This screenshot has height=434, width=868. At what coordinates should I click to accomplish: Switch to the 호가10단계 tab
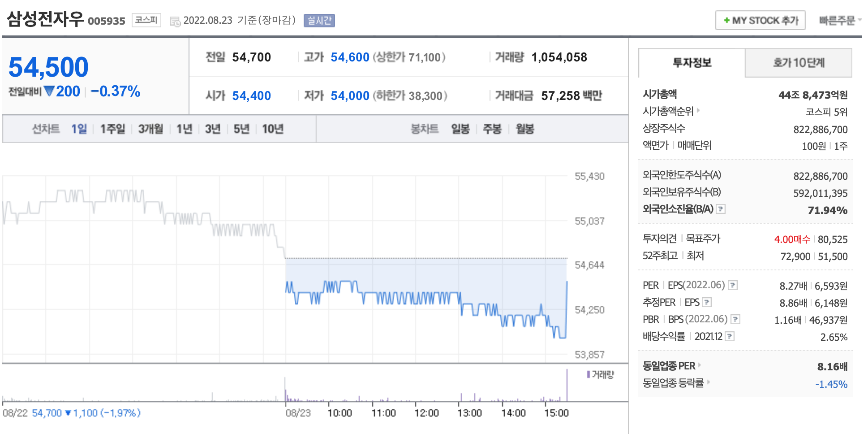[799, 63]
